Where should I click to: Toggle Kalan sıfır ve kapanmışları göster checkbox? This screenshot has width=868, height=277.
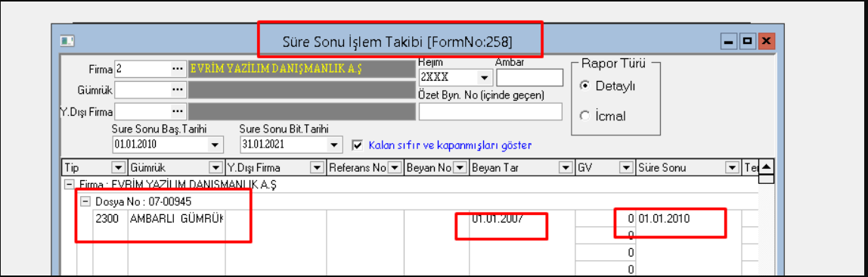358,145
